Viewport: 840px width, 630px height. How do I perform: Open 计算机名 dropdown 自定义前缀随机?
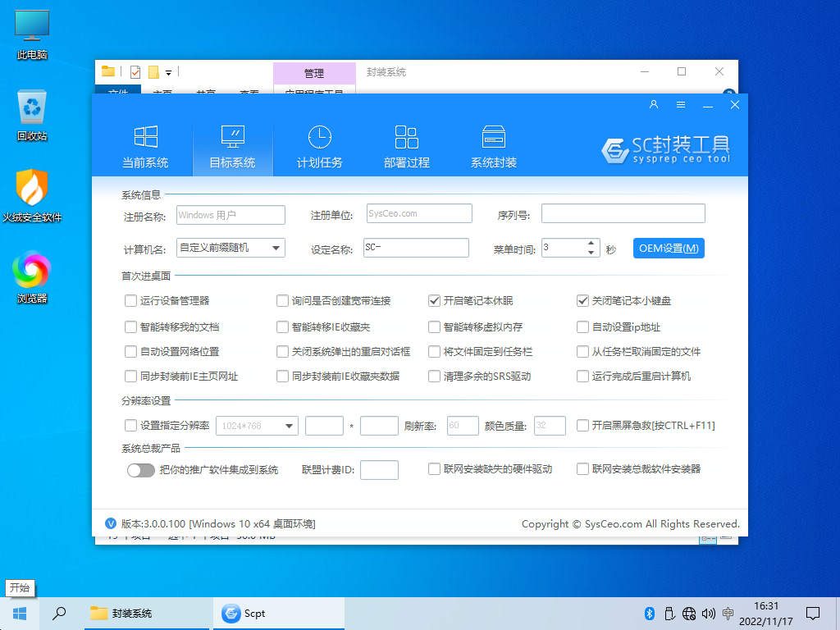(231, 248)
